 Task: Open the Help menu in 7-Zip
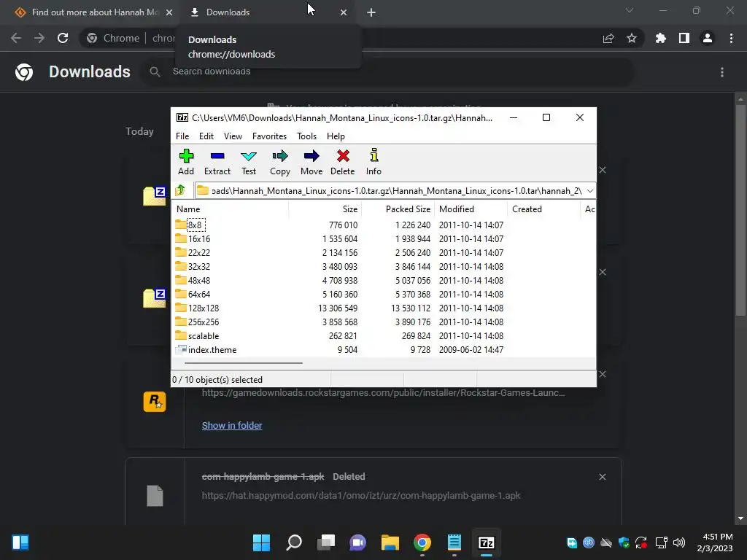[x=336, y=136]
